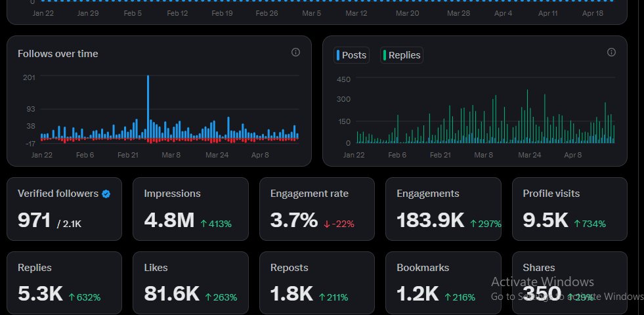Click the 201 axis label on Follows chart

pos(29,77)
